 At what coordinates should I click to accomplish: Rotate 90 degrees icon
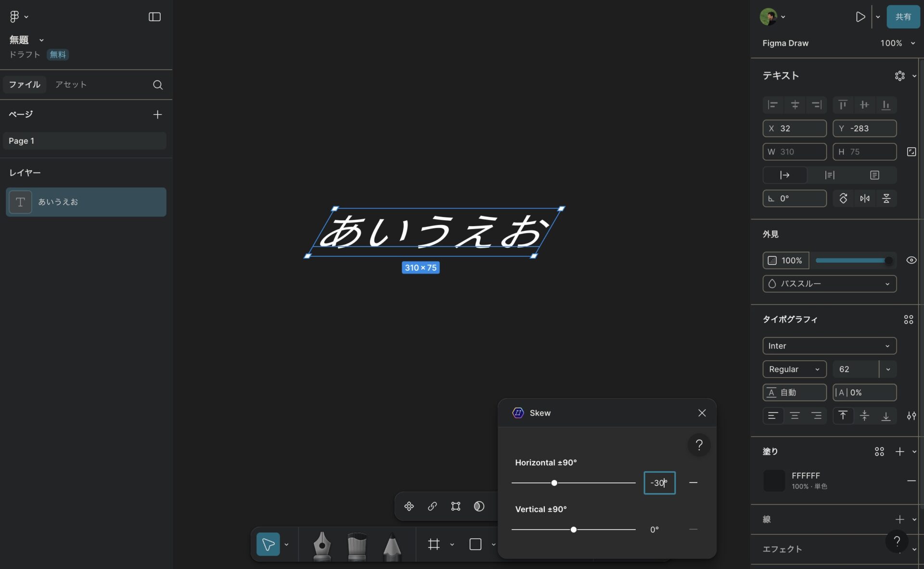click(x=843, y=198)
